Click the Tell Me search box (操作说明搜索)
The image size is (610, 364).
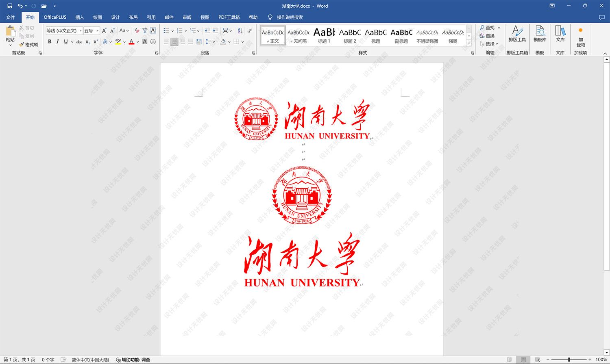(290, 17)
